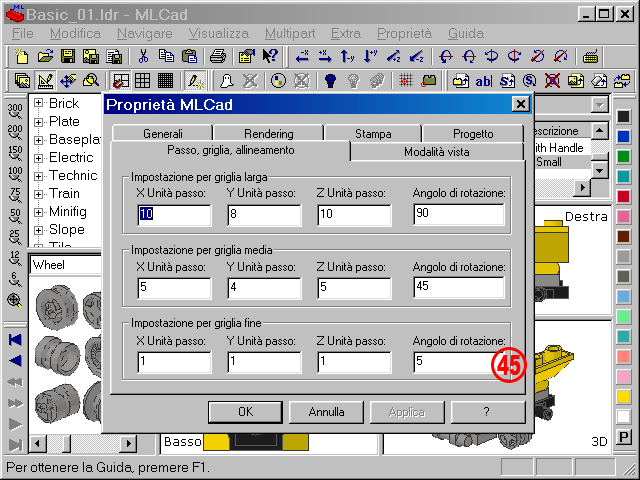Pick the yellow color swatch
The height and width of the screenshot is (480, 640).
pyautogui.click(x=623, y=396)
